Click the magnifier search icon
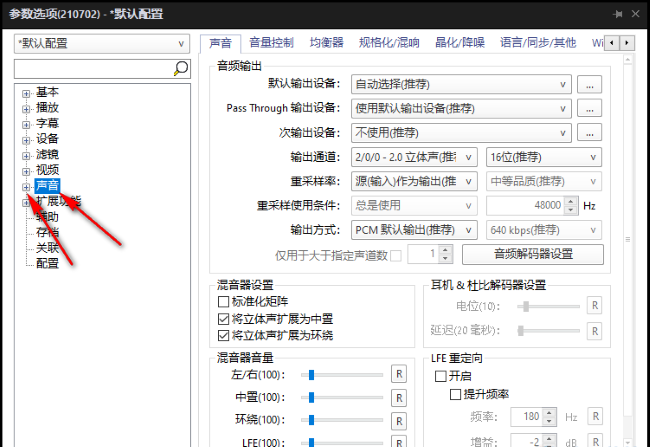Image resolution: width=650 pixels, height=447 pixels. (181, 68)
